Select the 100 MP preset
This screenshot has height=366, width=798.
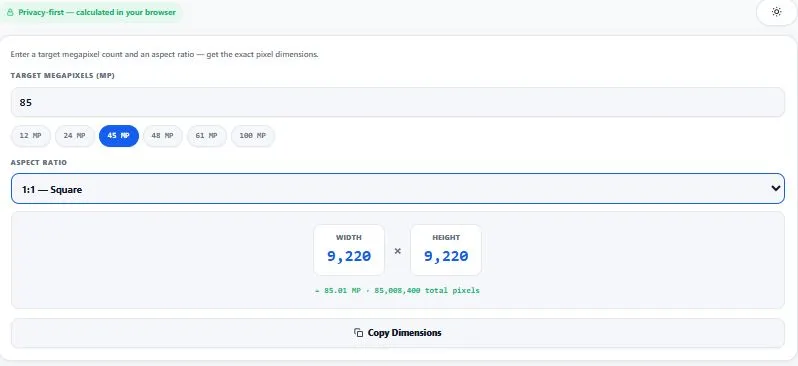coord(253,136)
